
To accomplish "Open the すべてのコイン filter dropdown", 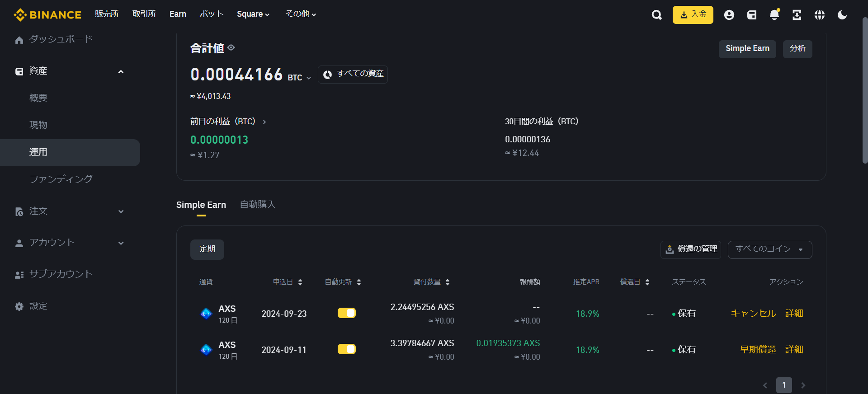I will point(770,250).
